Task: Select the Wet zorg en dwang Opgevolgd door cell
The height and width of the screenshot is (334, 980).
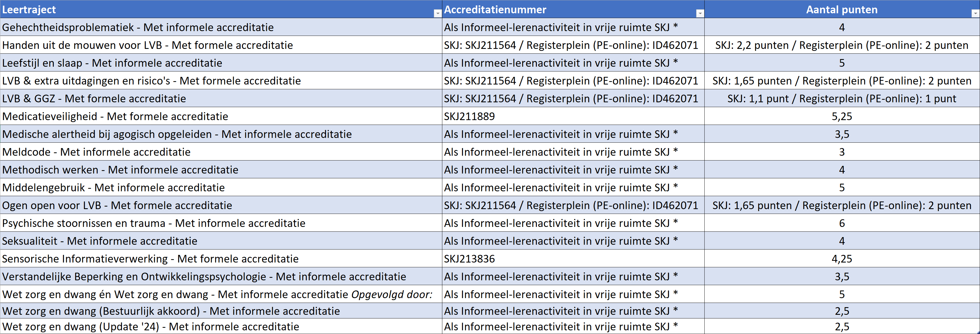Action: pos(221,294)
